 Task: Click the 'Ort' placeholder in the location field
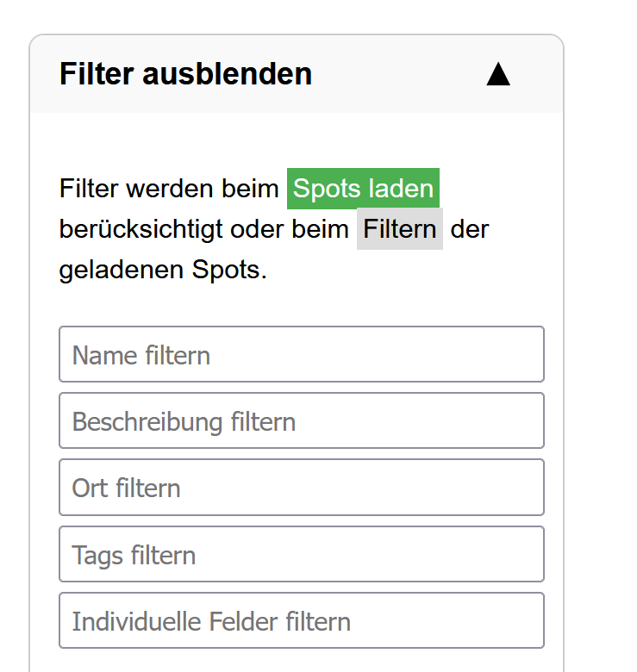pos(91,488)
